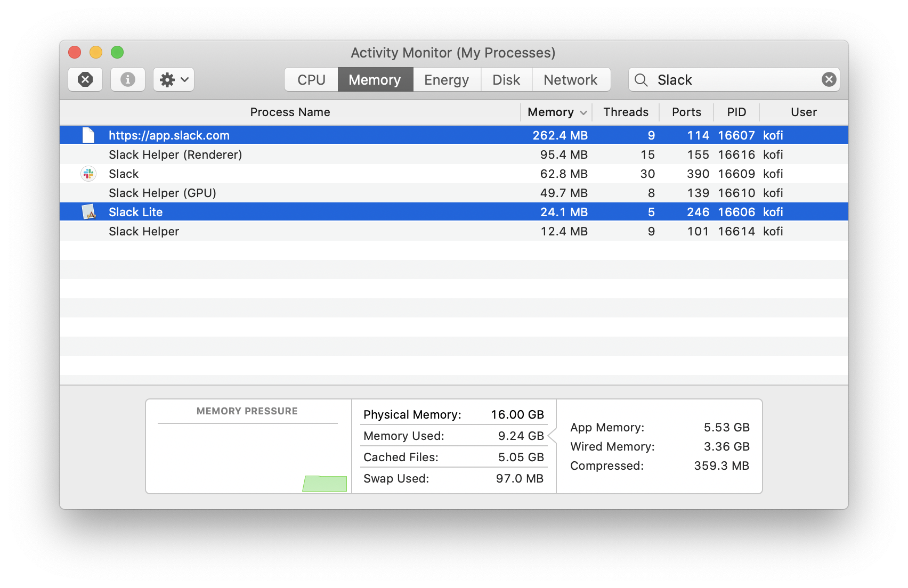This screenshot has width=908, height=588.
Task: Open the gear action menu dropdown
Action: [174, 79]
